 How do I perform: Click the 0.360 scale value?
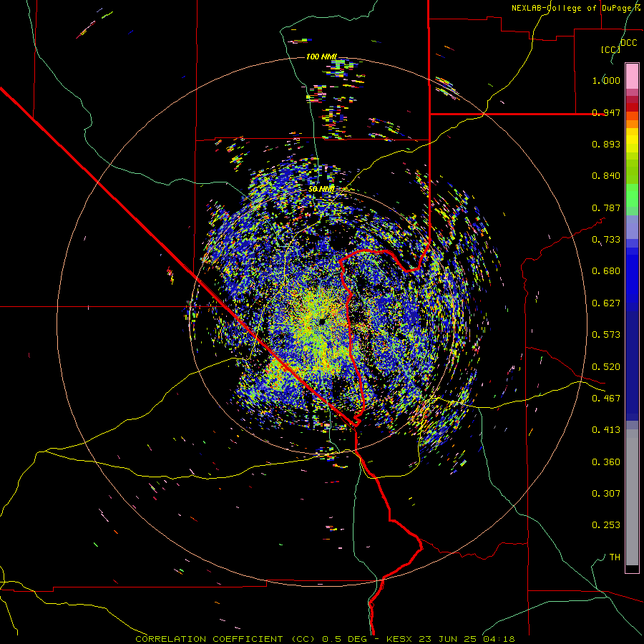[606, 462]
